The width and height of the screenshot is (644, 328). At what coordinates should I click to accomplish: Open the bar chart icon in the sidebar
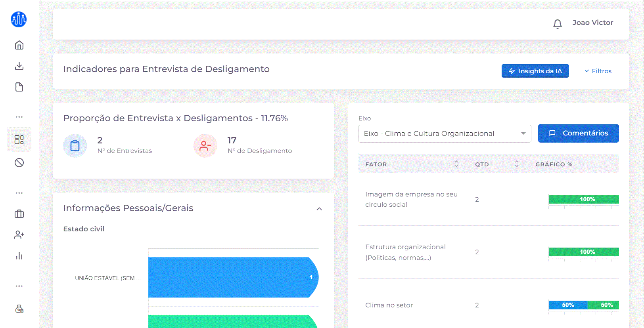(x=19, y=256)
